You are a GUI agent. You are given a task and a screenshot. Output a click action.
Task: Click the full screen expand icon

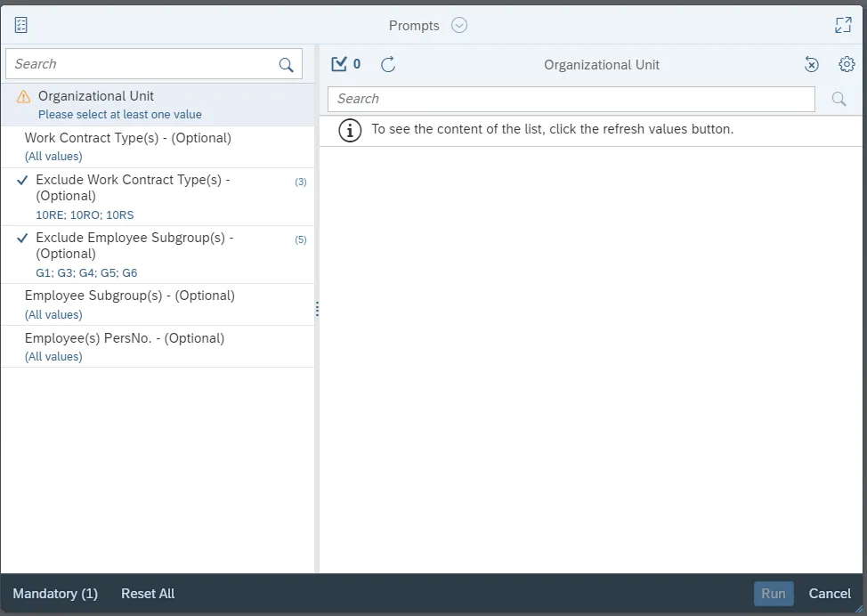click(843, 25)
